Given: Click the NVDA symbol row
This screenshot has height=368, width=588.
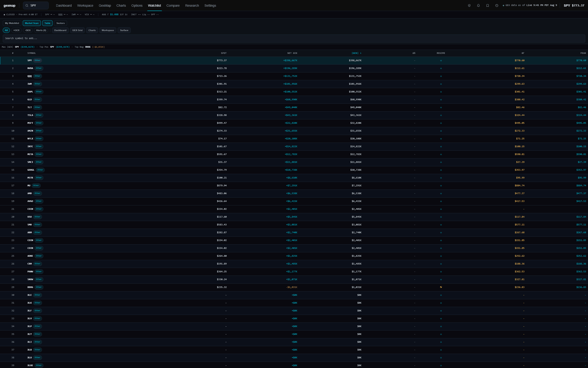Looking at the screenshot, I should click(294, 68).
